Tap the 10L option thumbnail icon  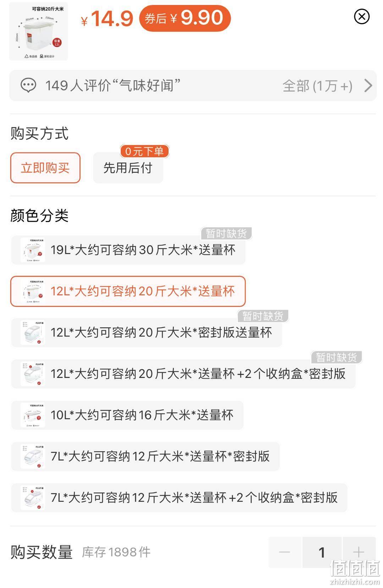click(33, 415)
